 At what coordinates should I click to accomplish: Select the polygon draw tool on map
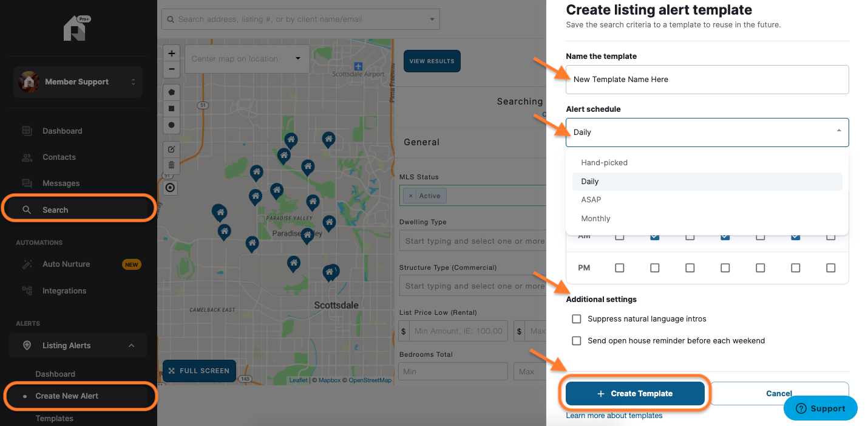coord(171,92)
